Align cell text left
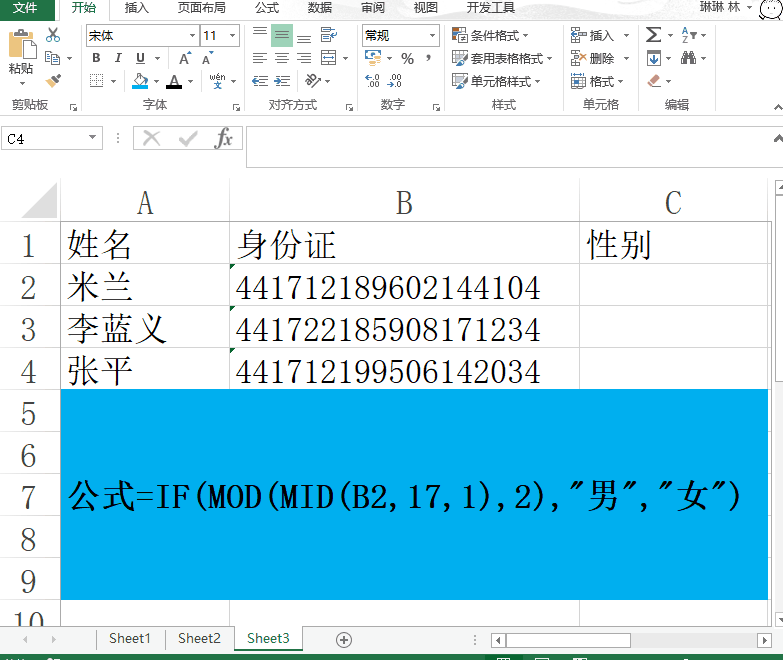783x660 pixels. (x=260, y=58)
